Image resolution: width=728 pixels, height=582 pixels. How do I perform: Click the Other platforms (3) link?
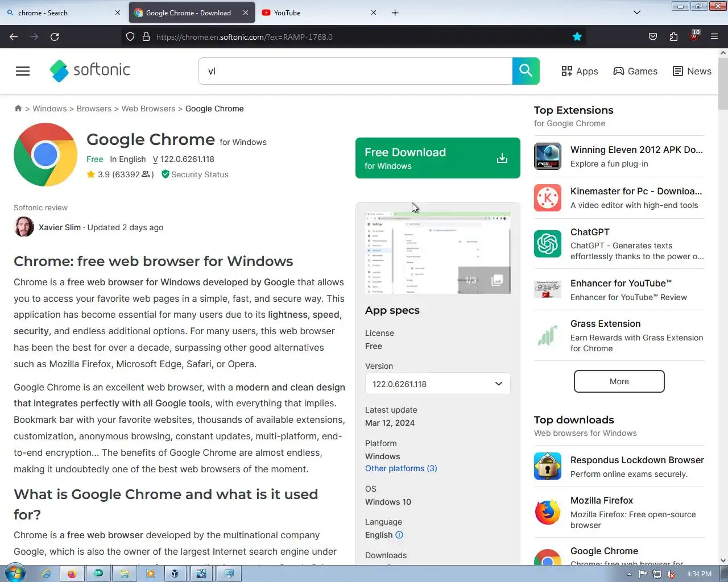click(x=401, y=468)
